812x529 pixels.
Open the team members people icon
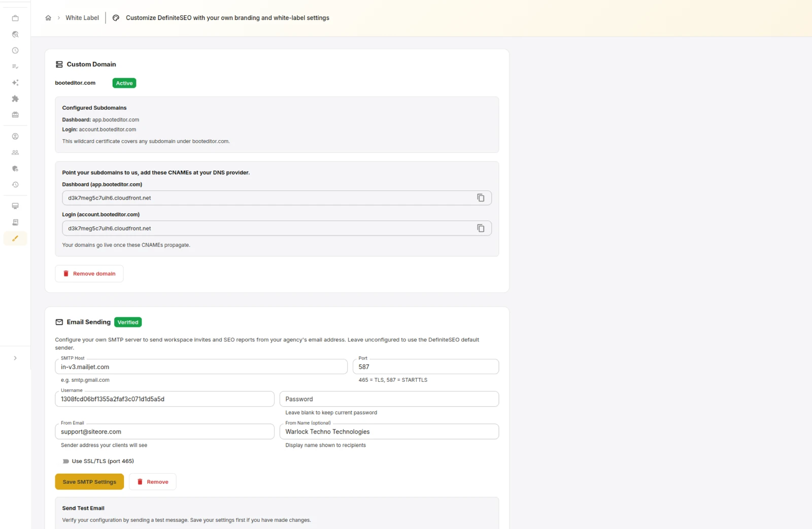pyautogui.click(x=15, y=152)
